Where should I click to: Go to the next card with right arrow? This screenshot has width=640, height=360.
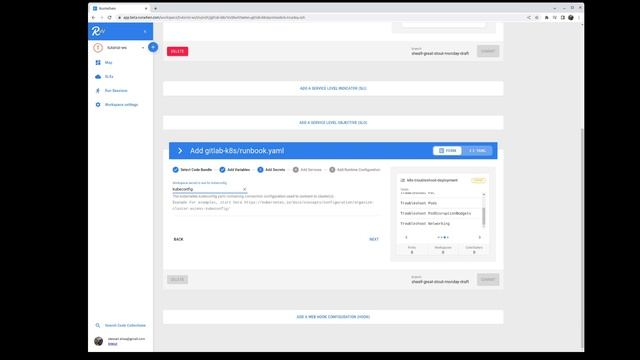(x=480, y=237)
